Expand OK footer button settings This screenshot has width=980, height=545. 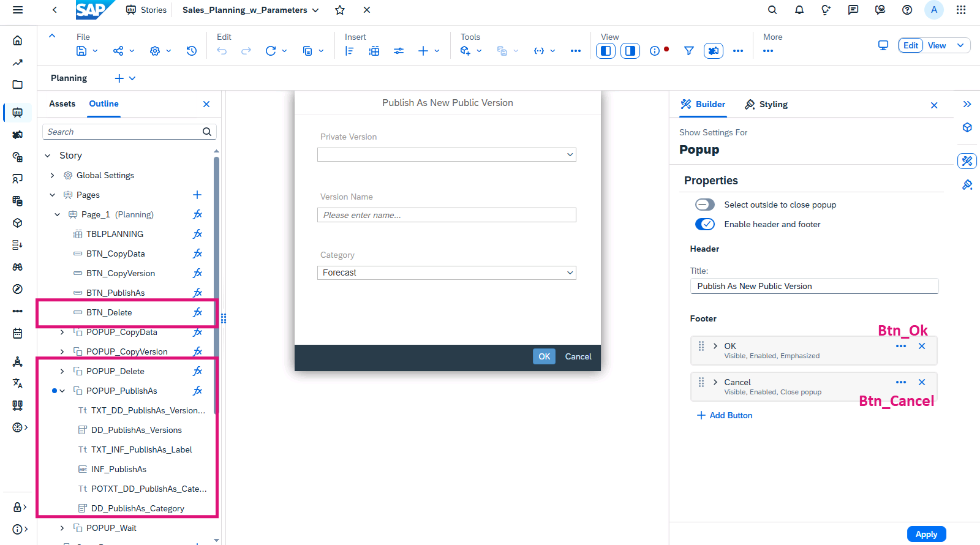715,346
